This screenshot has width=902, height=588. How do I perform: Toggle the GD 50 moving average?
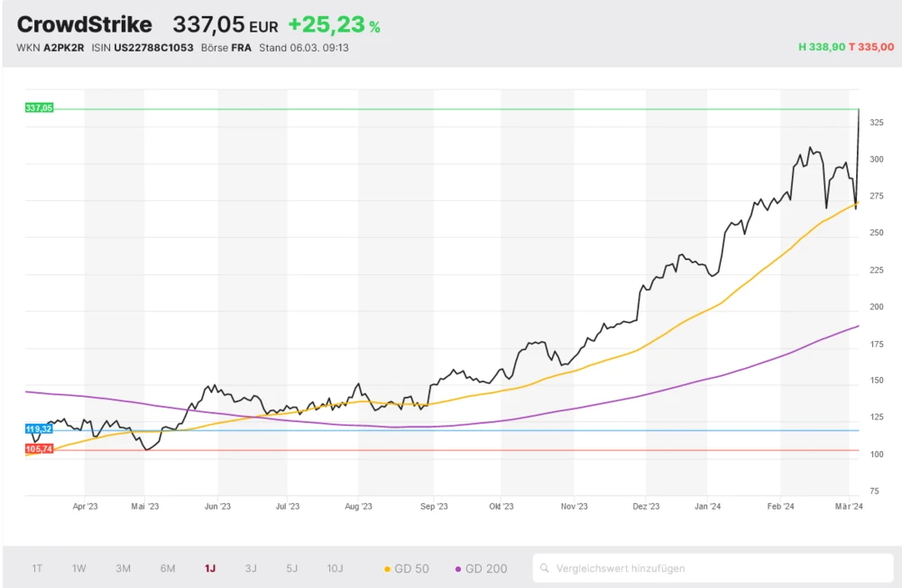(x=407, y=568)
